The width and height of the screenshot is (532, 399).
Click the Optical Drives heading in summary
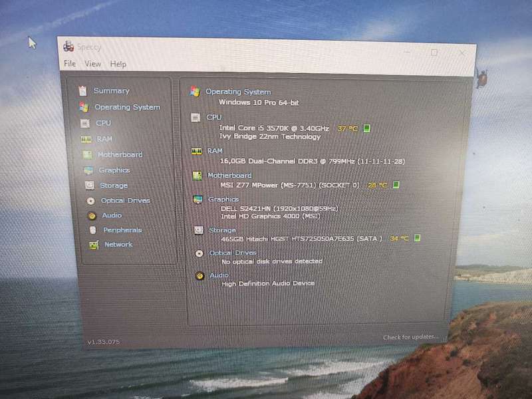click(233, 253)
